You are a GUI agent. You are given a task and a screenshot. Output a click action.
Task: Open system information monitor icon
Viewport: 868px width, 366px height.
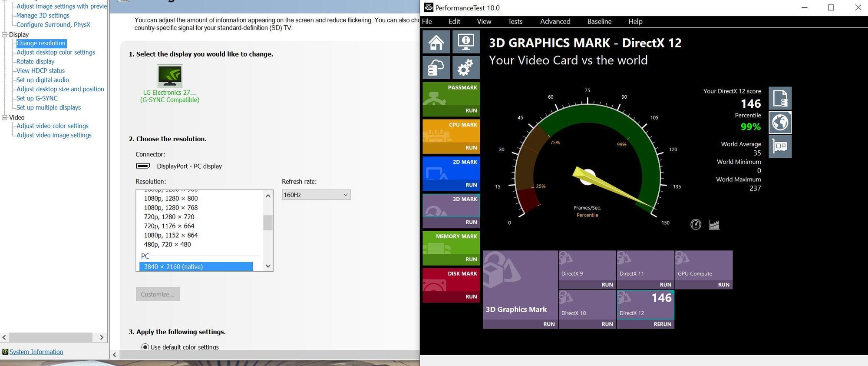[466, 42]
